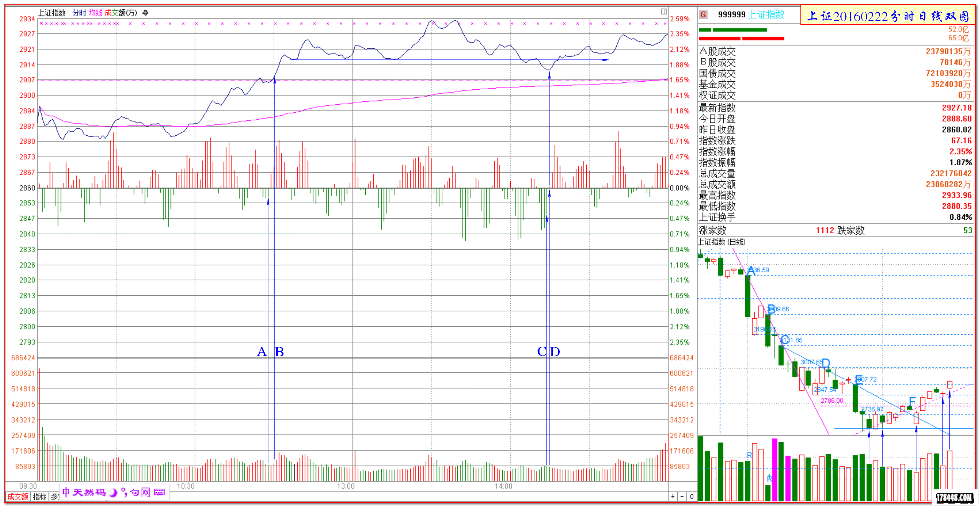Click the plus zoom button under the chart
This screenshot has height=507, width=980.
click(673, 496)
